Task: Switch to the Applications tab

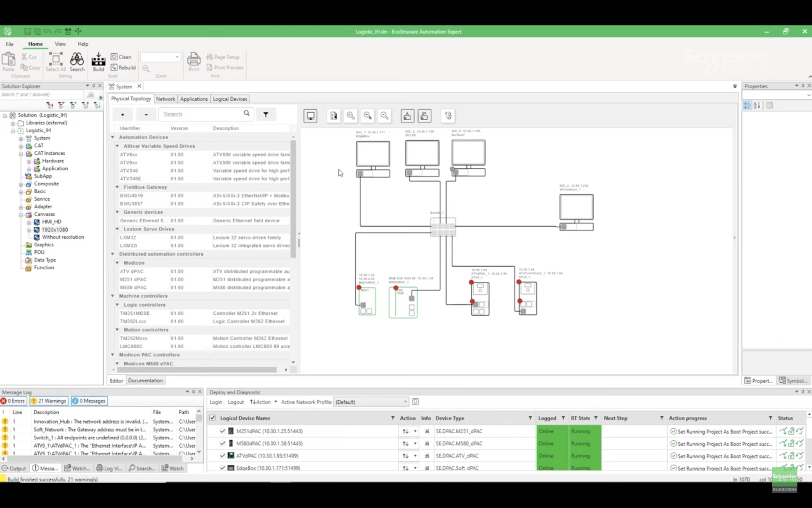Action: point(194,99)
